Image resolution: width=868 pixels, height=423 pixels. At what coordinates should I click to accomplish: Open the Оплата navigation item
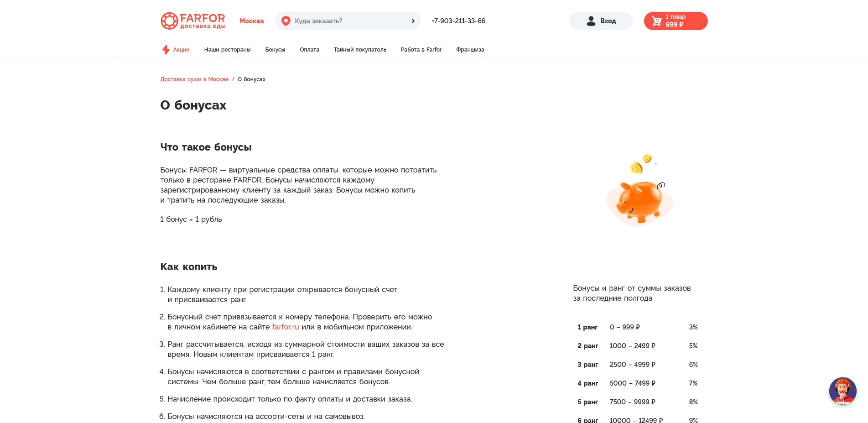tap(309, 49)
